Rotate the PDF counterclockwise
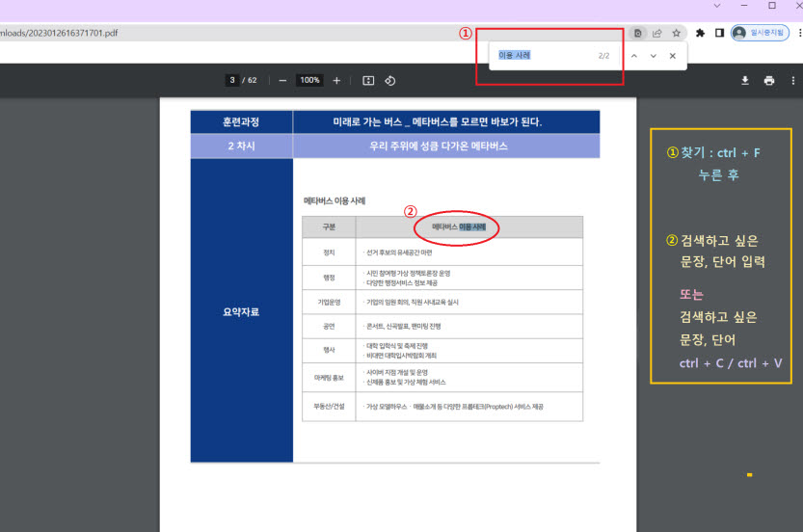The height and width of the screenshot is (532, 803). 390,81
